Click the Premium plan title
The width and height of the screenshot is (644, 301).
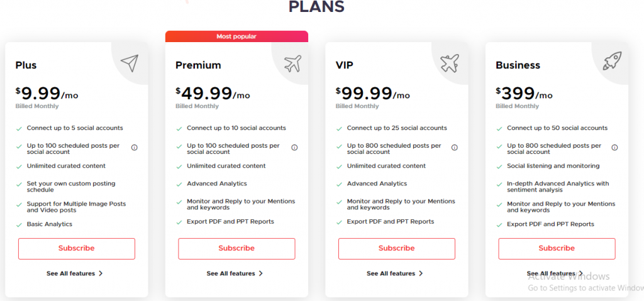pyautogui.click(x=198, y=65)
